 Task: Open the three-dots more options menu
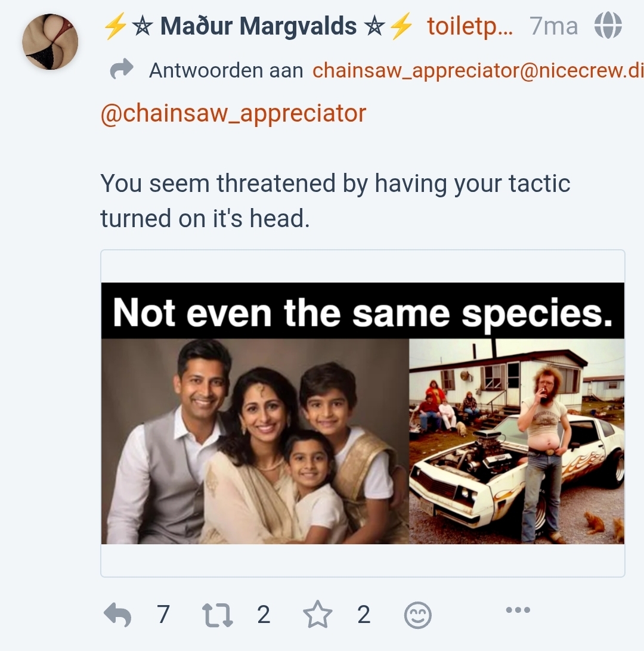[x=517, y=610]
